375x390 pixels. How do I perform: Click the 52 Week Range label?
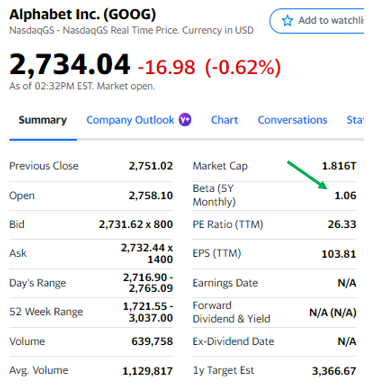(46, 312)
